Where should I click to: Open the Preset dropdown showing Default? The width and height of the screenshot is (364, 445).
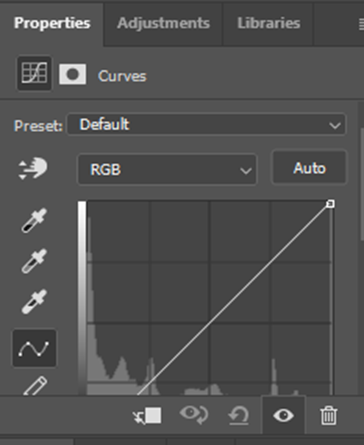(207, 125)
